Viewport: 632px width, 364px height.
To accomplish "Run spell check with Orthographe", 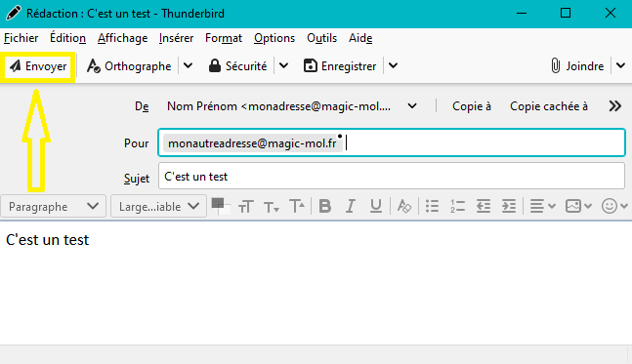I will click(129, 66).
